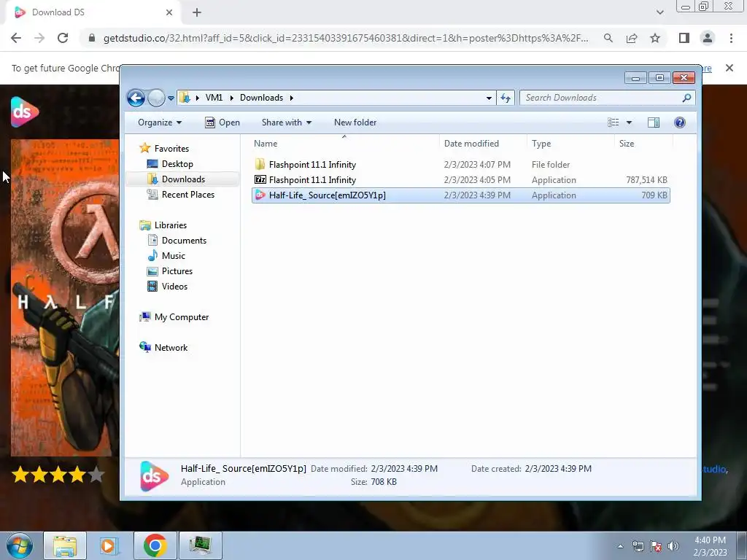Dismiss the Chrome info bar

click(x=729, y=68)
